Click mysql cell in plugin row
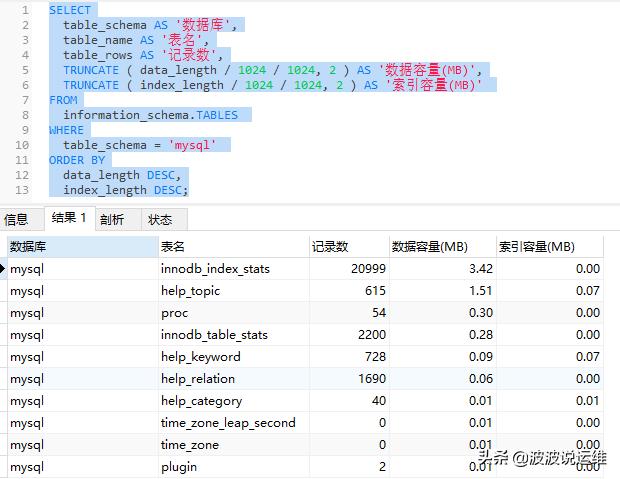620x479 pixels. click(x=83, y=467)
